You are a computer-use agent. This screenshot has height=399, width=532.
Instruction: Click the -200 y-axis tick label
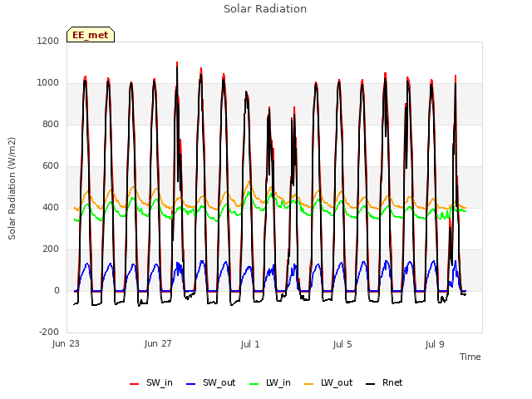coord(49,332)
